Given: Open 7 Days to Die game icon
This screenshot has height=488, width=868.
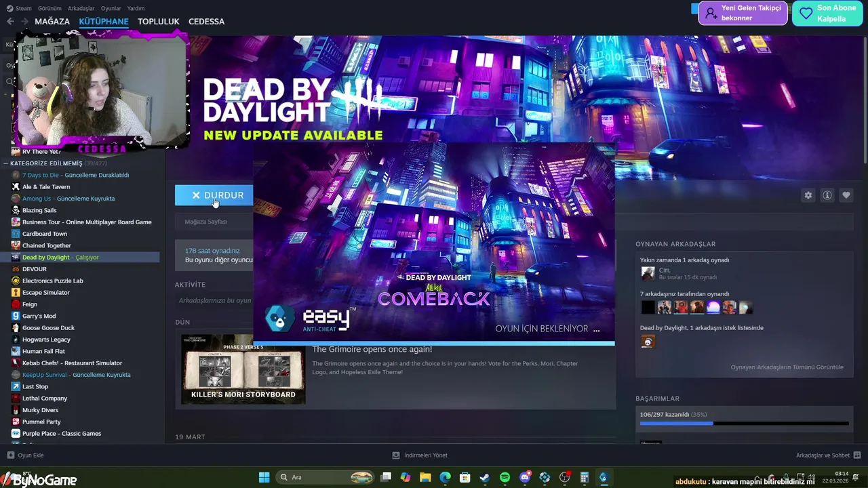Looking at the screenshot, I should pos(16,175).
